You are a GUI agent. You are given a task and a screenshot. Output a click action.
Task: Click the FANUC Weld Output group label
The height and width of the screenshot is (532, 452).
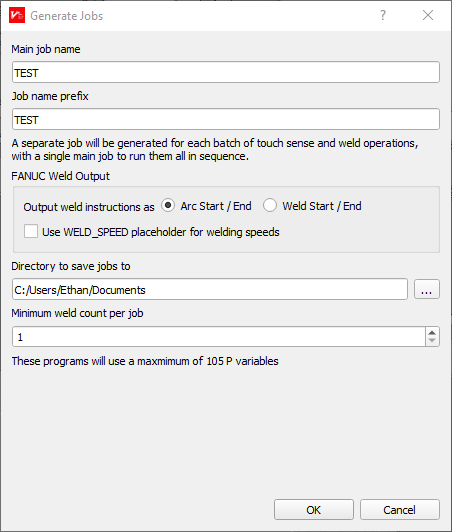[x=60, y=176]
